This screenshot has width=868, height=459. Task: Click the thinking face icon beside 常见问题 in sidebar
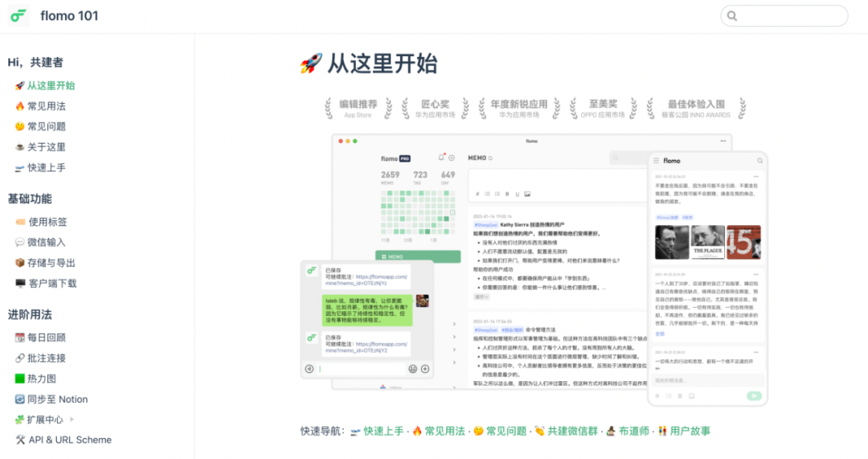point(20,127)
